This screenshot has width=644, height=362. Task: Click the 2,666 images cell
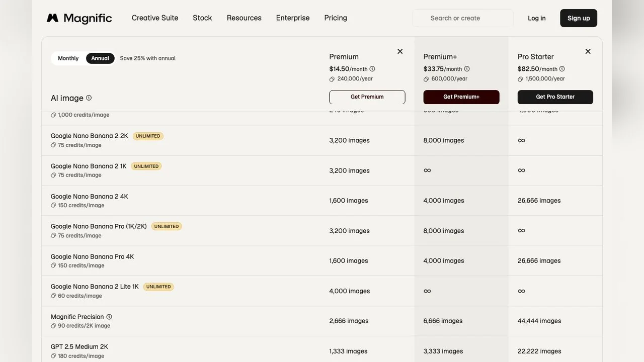pos(349,321)
